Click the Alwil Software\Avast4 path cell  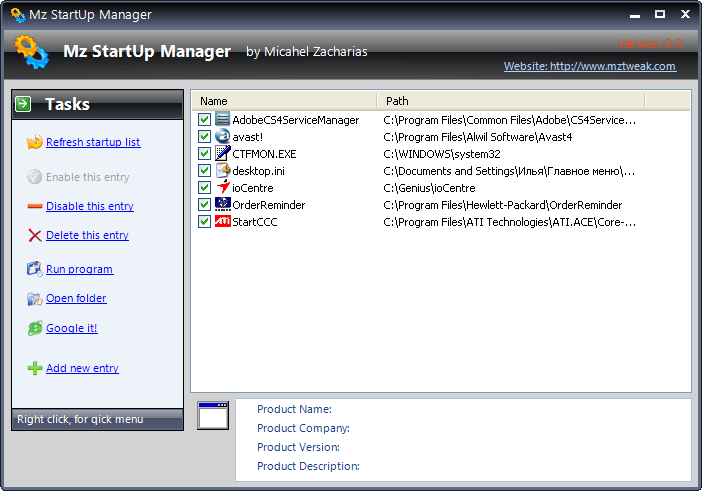tap(478, 137)
